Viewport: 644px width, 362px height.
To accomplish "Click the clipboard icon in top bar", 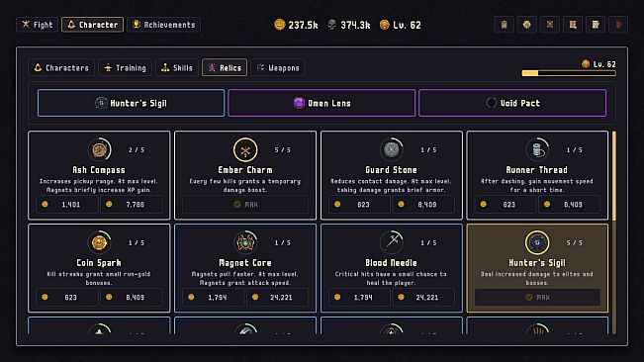I will coord(504,25).
